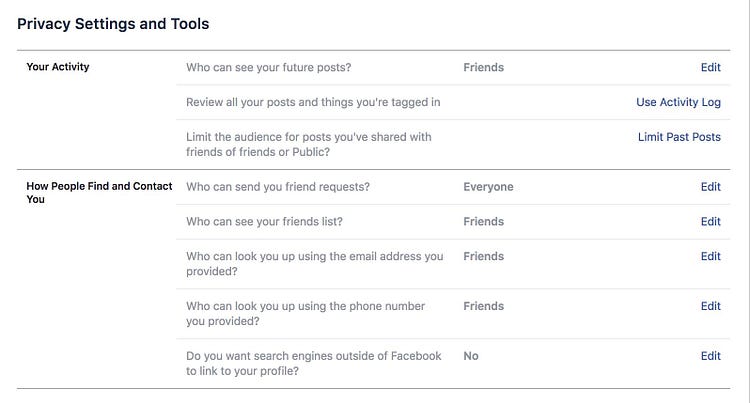Image resolution: width=750 pixels, height=403 pixels.
Task: Edit search engines outside Facebook setting
Action: tap(710, 356)
